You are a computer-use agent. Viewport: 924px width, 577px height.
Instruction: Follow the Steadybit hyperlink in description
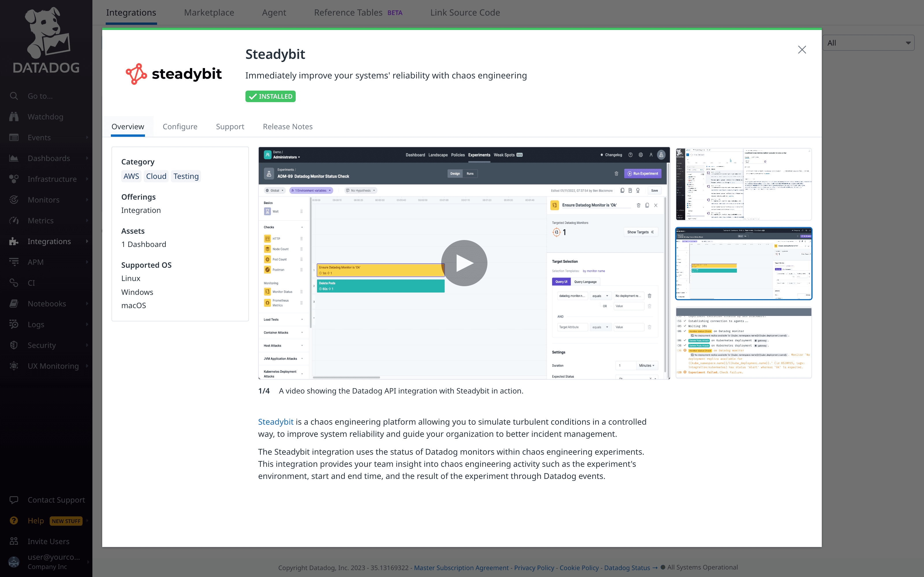(x=276, y=422)
